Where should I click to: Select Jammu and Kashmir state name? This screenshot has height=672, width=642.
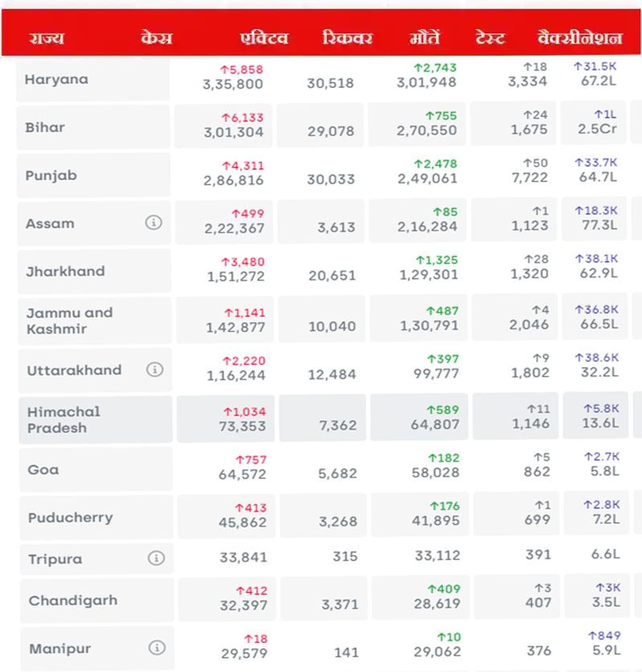[x=70, y=321]
